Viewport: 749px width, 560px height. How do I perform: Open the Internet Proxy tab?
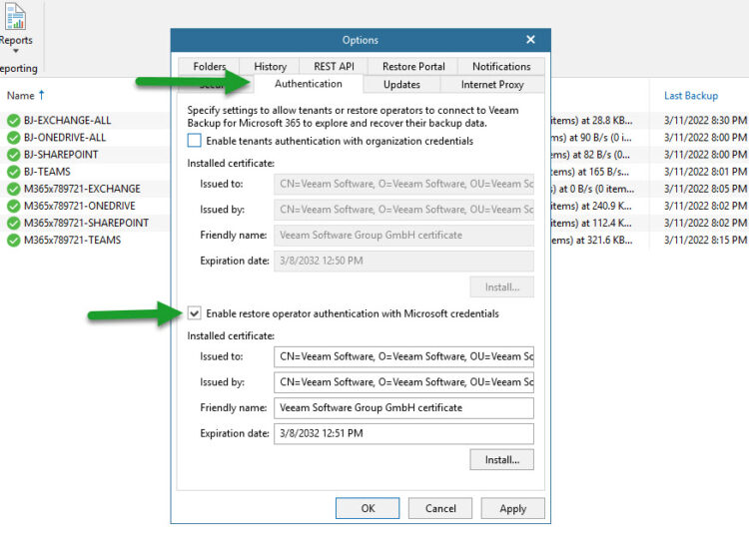pyautogui.click(x=492, y=85)
